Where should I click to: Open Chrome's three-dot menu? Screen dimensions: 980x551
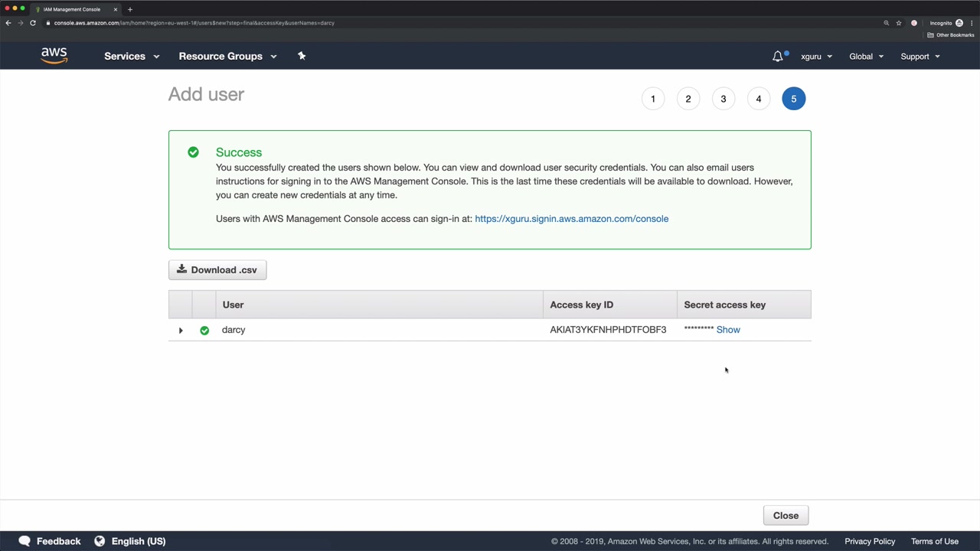click(972, 23)
